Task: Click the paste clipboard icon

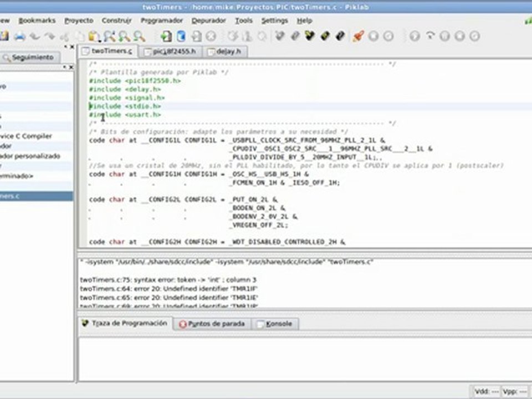Action: (94, 36)
